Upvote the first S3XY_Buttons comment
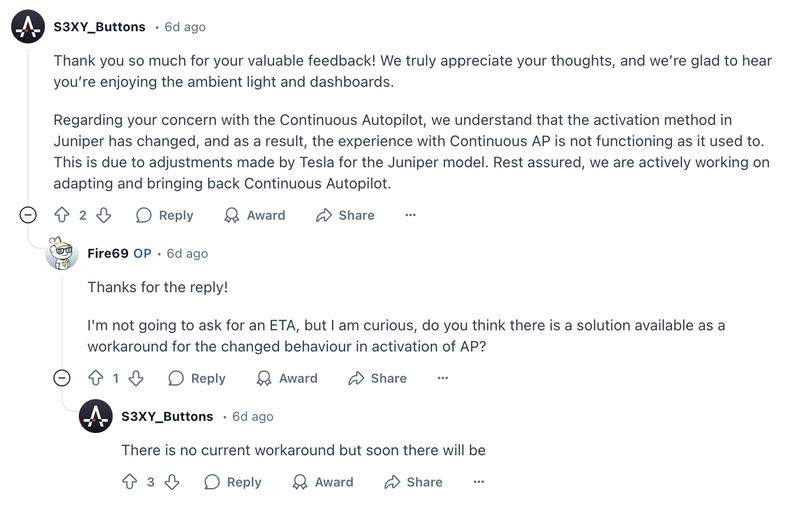 [62, 215]
